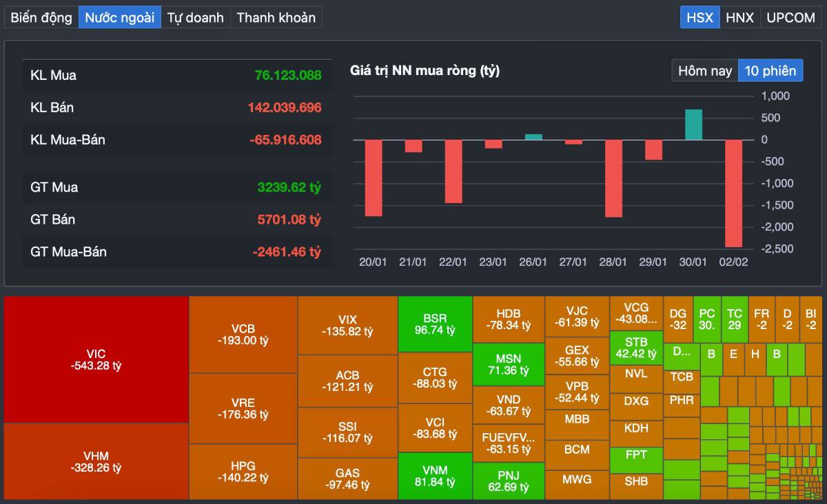
Task: Switch to the UPCOM exchange
Action: click(x=791, y=17)
